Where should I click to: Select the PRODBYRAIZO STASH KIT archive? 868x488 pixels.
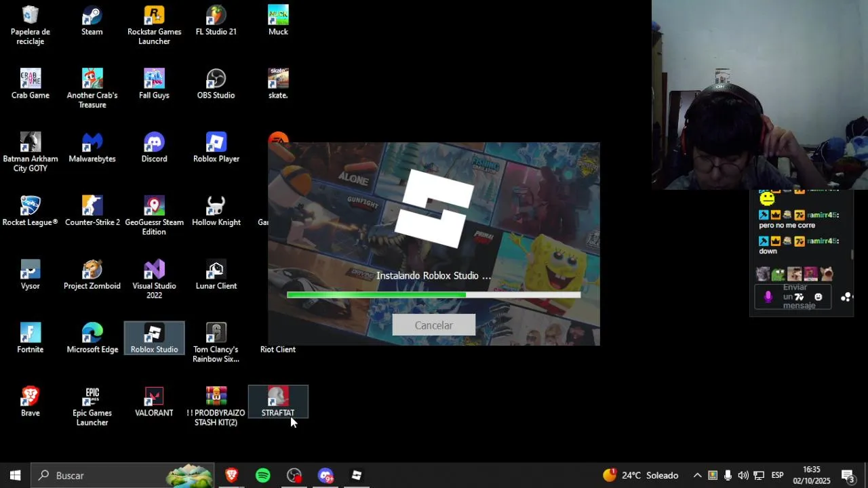tap(216, 406)
